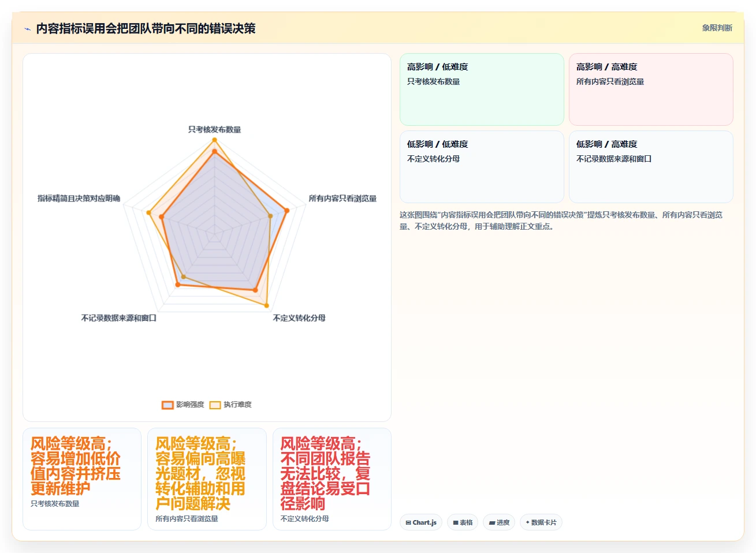Click caption 所有内容只看浏览量 under yellow card
Screen dimensions: 756x553
[187, 519]
